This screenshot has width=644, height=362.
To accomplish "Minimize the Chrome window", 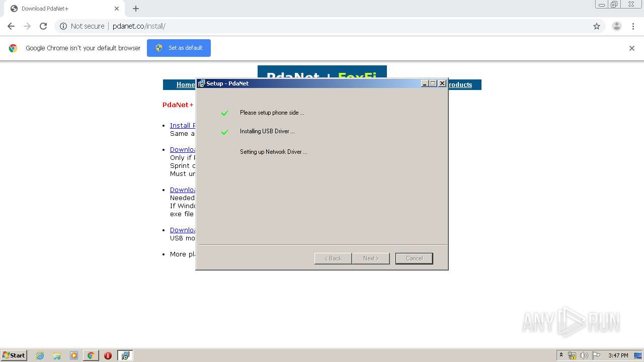I will coord(602,5).
